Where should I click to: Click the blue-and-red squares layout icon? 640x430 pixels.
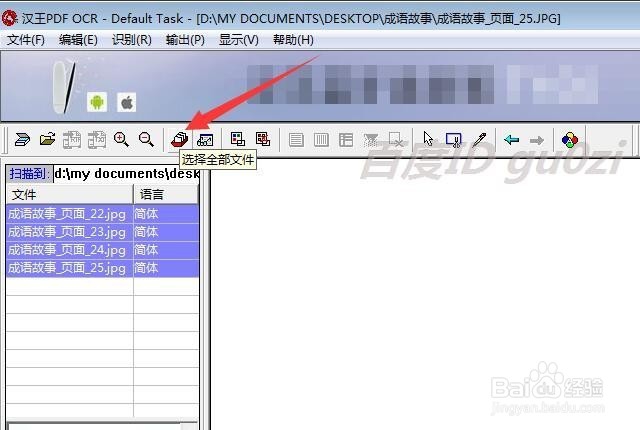238,139
